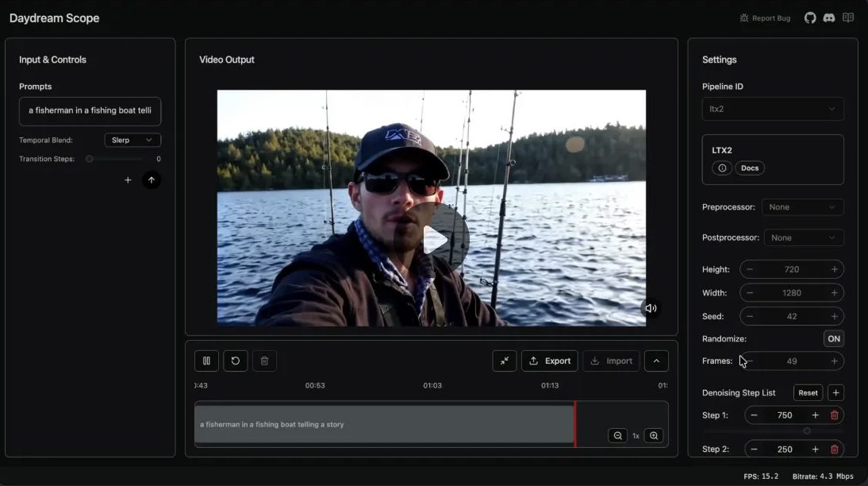Image resolution: width=868 pixels, height=486 pixels.
Task: Toggle the Randomize seed ON switch
Action: tap(833, 338)
